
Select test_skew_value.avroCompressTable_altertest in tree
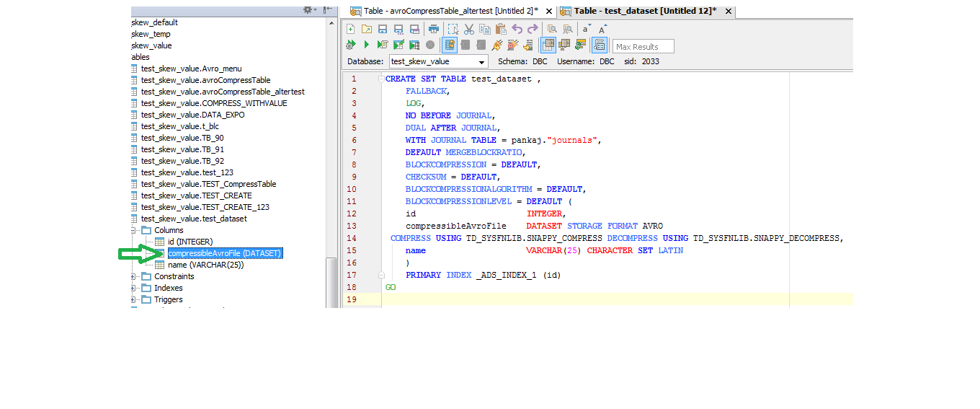tap(223, 92)
